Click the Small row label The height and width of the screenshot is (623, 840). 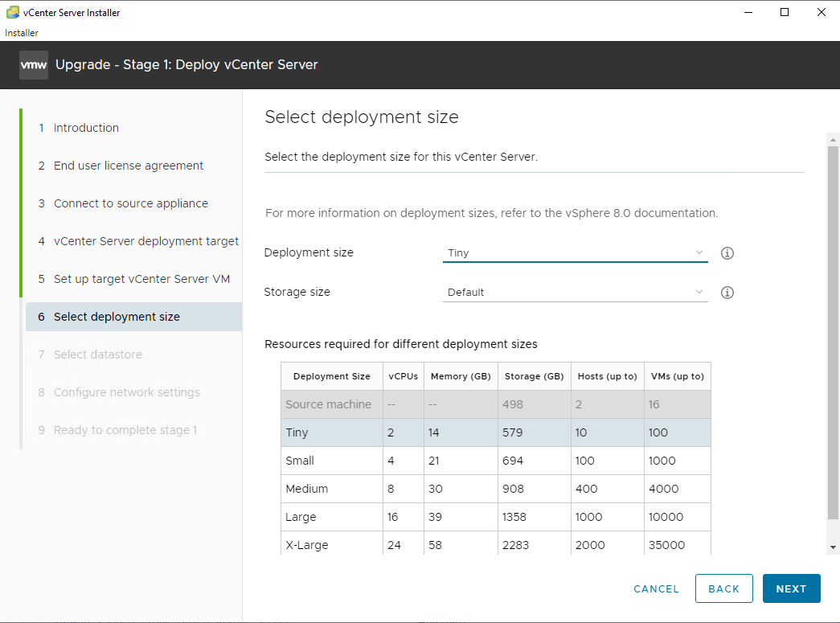pos(300,461)
